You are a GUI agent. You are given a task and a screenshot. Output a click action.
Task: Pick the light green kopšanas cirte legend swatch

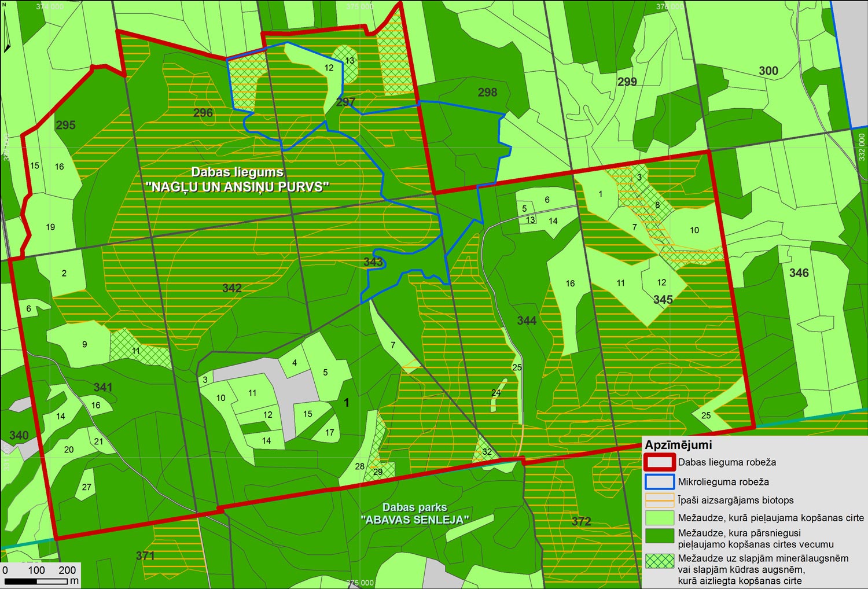point(659,518)
